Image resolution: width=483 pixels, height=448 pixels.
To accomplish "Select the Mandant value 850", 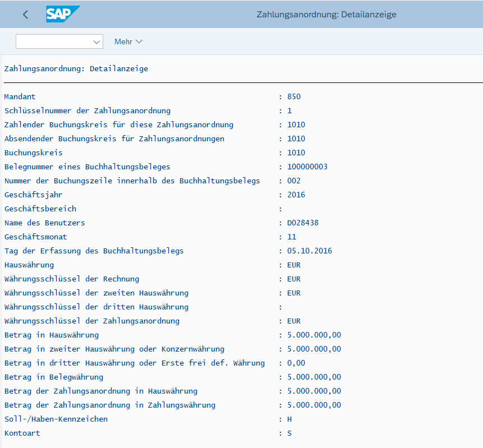I will tap(293, 96).
